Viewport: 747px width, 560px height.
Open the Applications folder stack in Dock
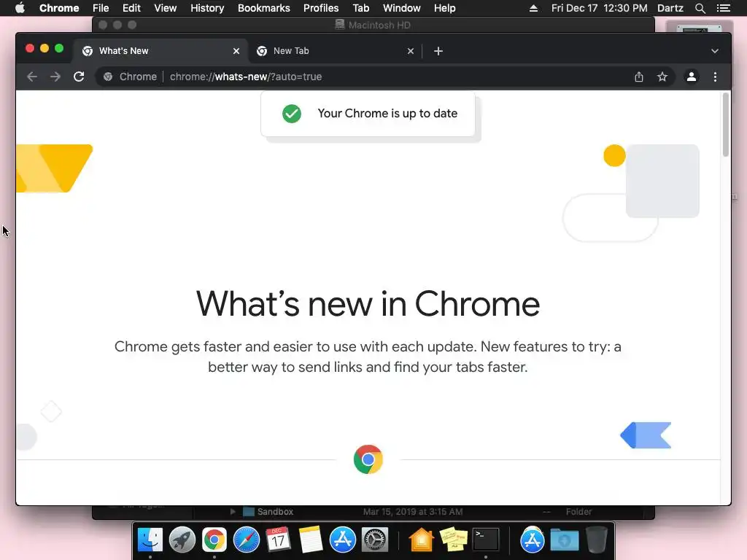(x=532, y=540)
